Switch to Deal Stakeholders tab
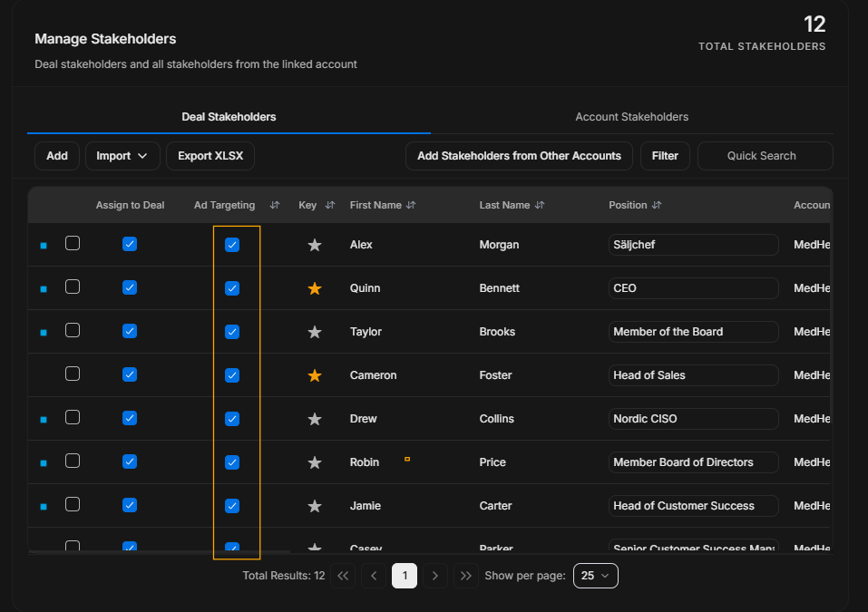 (229, 117)
